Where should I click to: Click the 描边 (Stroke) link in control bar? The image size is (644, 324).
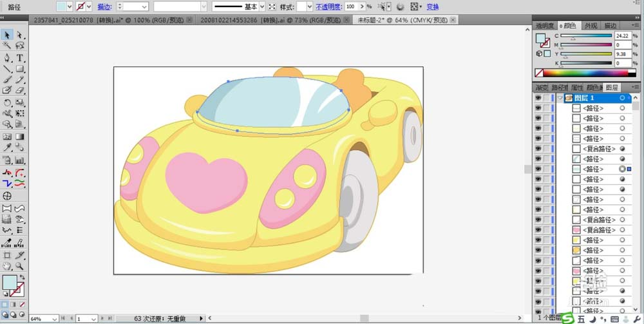(104, 6)
